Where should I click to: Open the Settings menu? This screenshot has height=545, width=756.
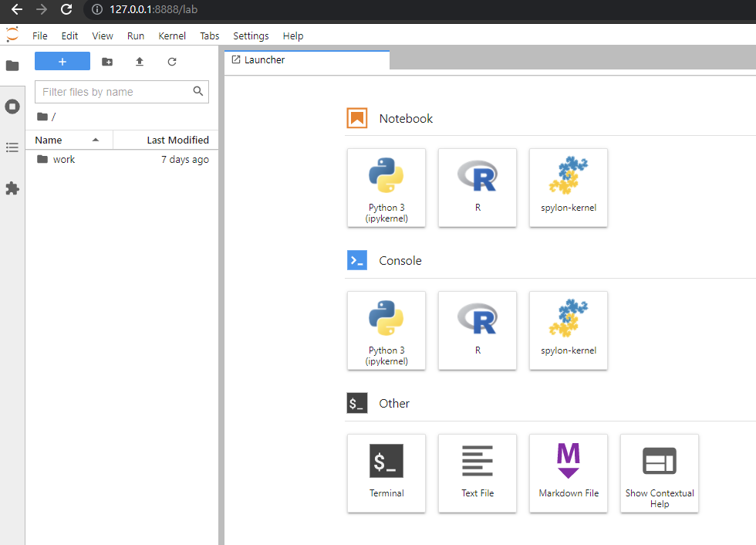(x=251, y=36)
